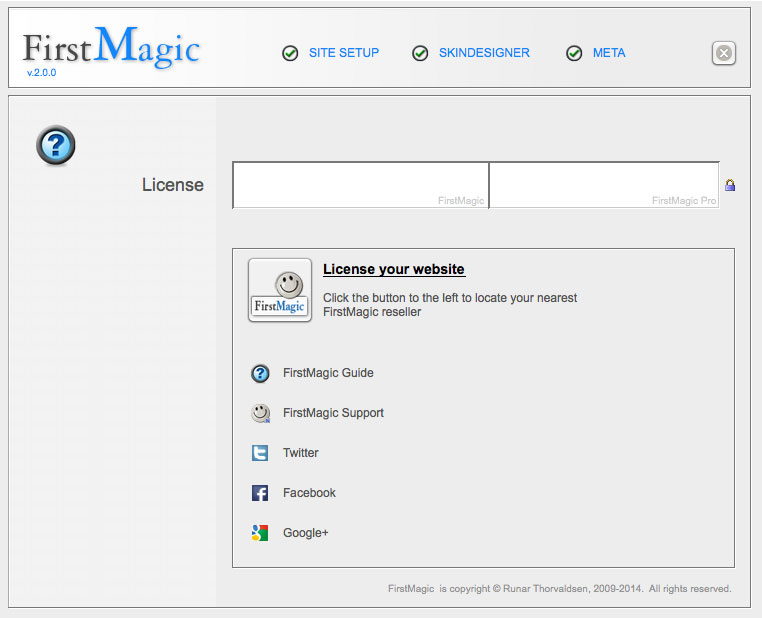762x618 pixels.
Task: Click the FirstMagic Support smiley icon
Action: coord(260,413)
